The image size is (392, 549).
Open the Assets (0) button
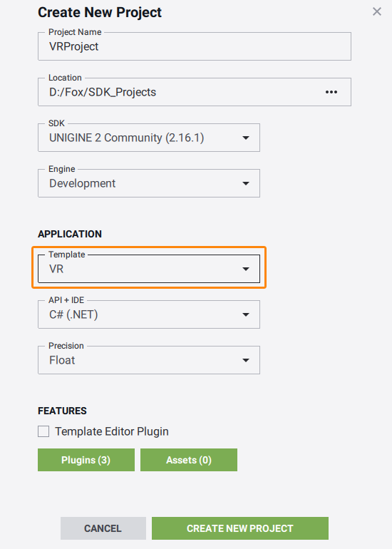189,460
